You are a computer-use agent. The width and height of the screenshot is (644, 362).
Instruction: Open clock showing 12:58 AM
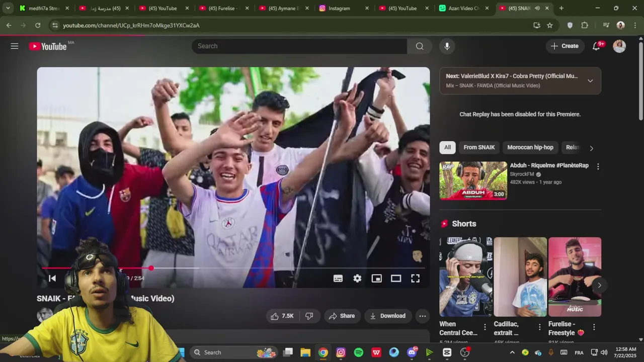pyautogui.click(x=625, y=352)
